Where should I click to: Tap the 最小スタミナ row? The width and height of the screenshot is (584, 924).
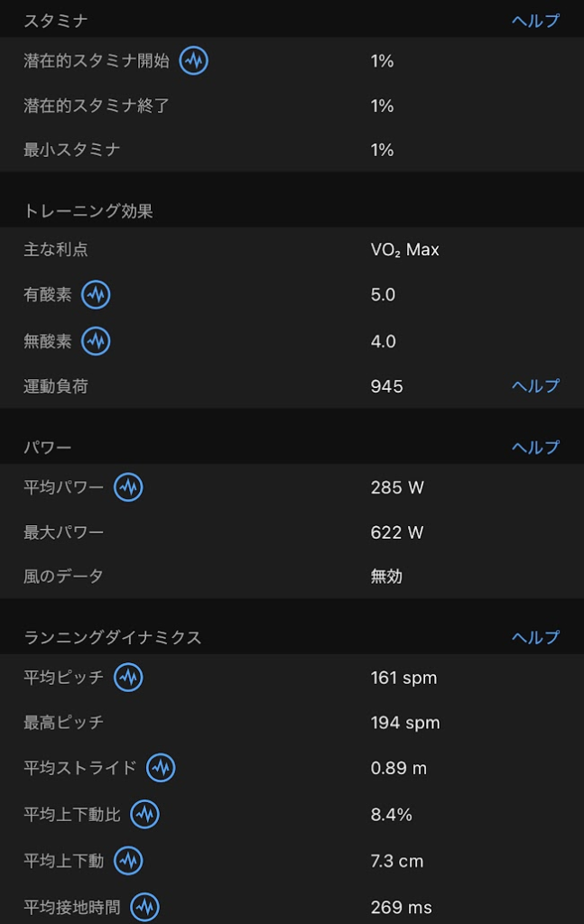[x=292, y=150]
